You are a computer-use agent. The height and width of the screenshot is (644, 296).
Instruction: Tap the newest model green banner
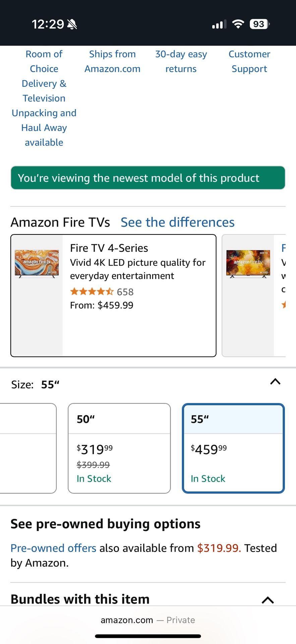[x=148, y=178]
